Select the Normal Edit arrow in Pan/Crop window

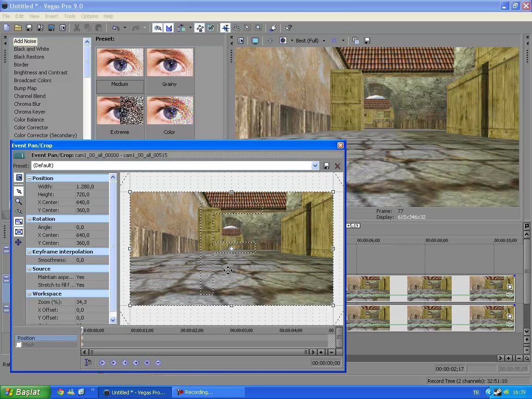pyautogui.click(x=19, y=191)
